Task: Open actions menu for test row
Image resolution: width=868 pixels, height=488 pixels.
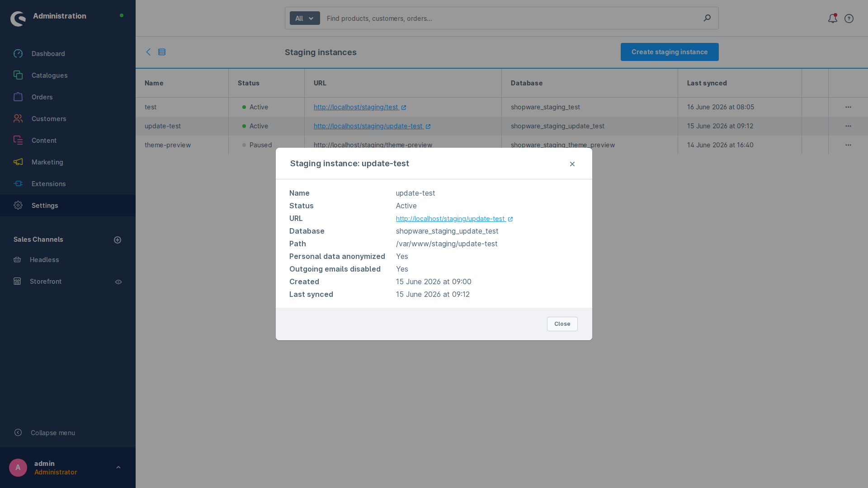Action: point(848,107)
